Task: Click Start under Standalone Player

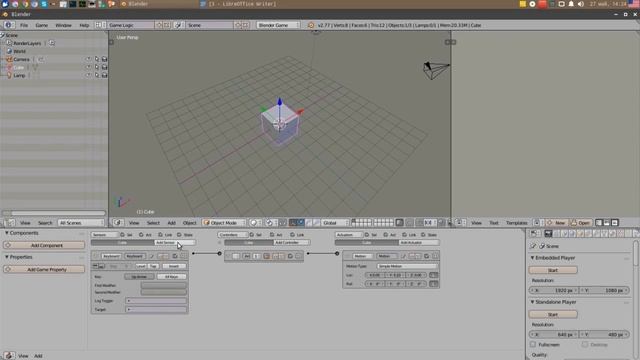Action: click(553, 314)
